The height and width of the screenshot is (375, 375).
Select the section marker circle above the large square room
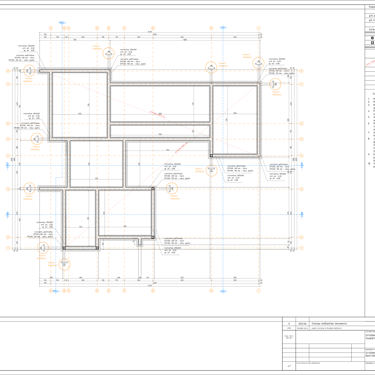point(108,53)
